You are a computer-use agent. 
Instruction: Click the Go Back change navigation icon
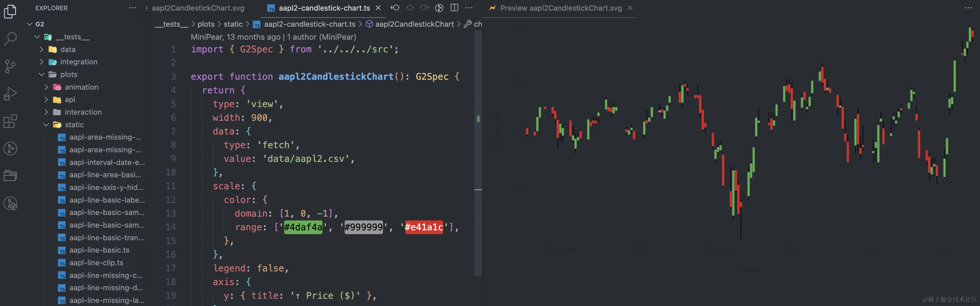pyautogui.click(x=395, y=8)
